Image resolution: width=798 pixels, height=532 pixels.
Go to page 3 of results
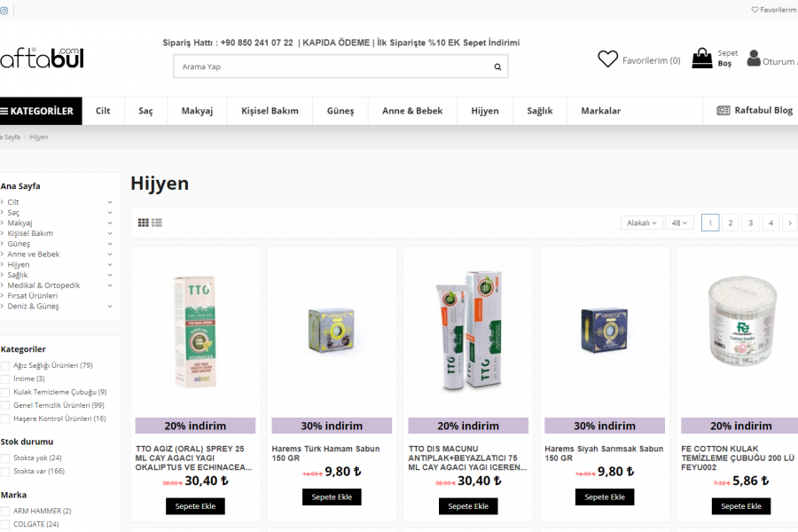750,223
